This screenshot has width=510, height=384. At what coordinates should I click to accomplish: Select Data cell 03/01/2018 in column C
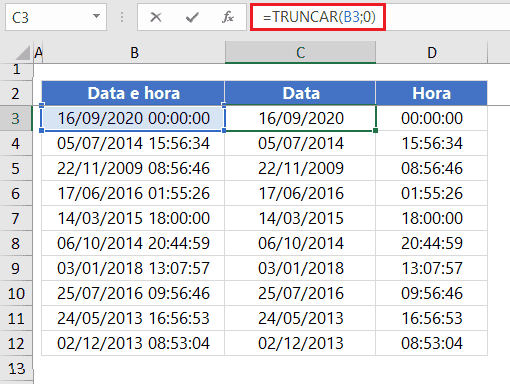point(300,268)
